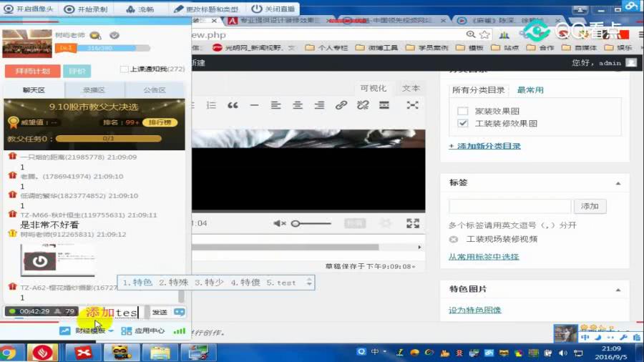Expand the IME candidate list arrows
The height and width of the screenshot is (362, 644).
pos(309,283)
